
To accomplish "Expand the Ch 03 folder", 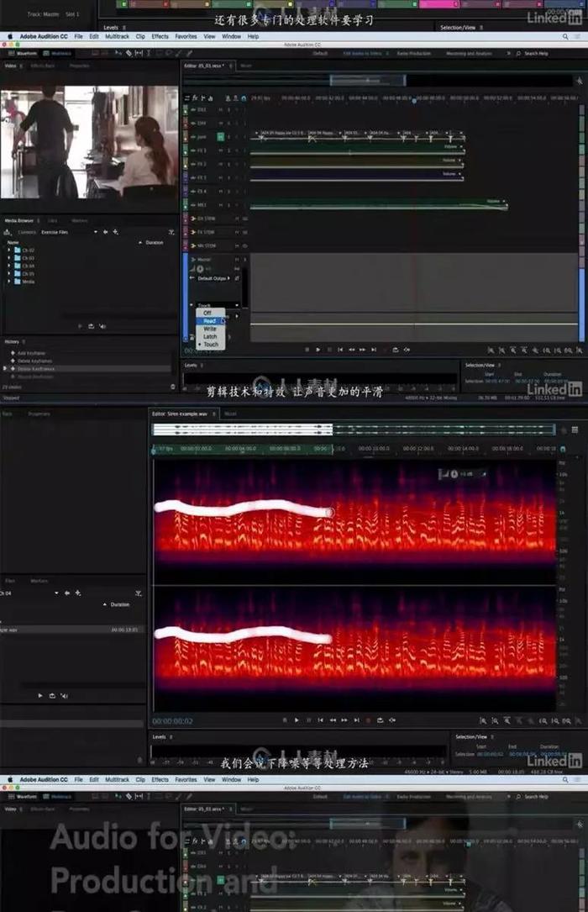I will click(8, 258).
